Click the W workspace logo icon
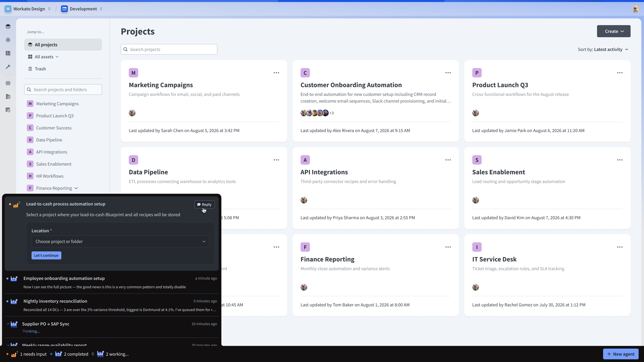This screenshot has width=644, height=362. [8, 9]
